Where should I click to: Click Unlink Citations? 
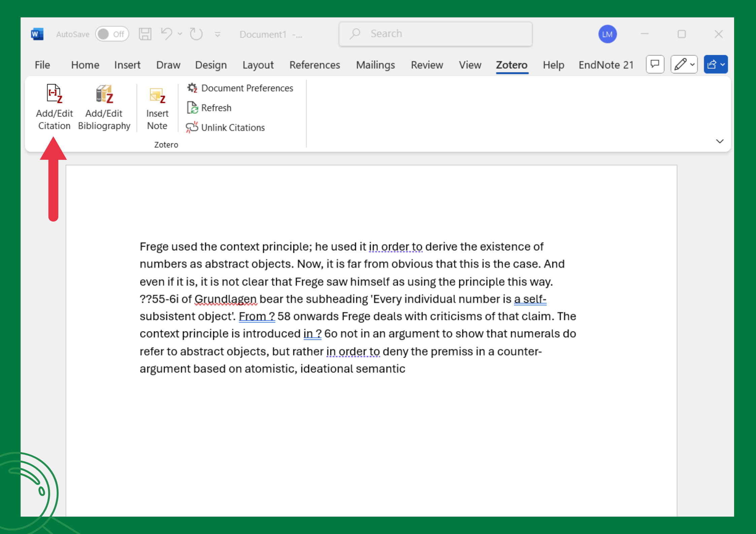pos(225,128)
